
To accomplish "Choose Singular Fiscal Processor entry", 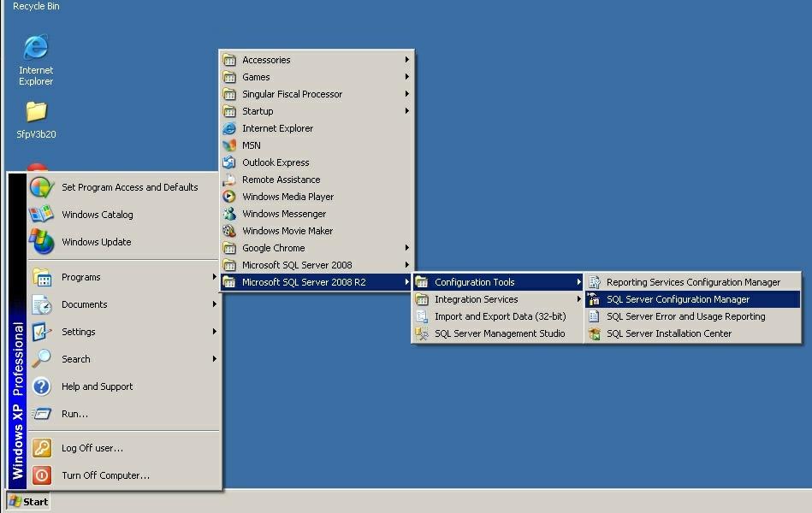I will (x=317, y=94).
